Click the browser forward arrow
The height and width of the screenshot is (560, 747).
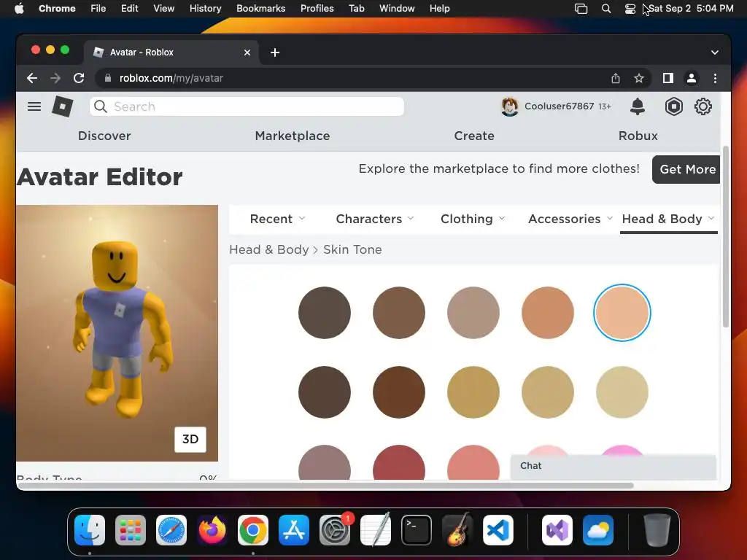click(x=55, y=78)
